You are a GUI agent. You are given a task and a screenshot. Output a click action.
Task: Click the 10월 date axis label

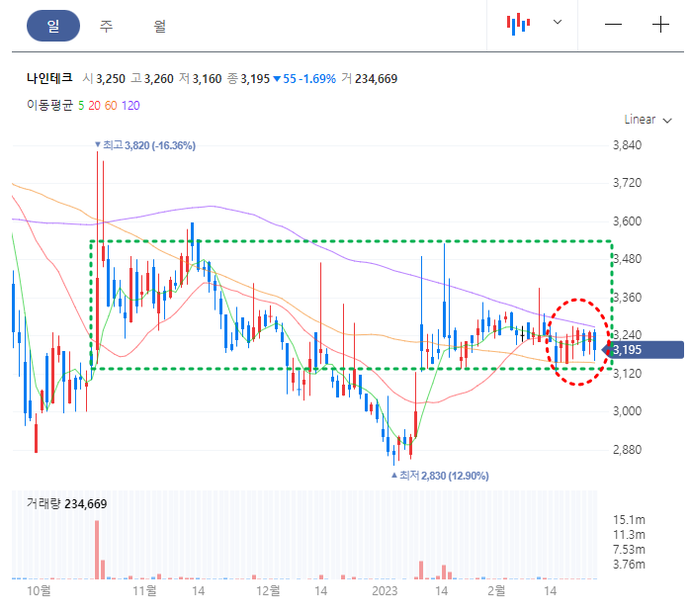39,591
